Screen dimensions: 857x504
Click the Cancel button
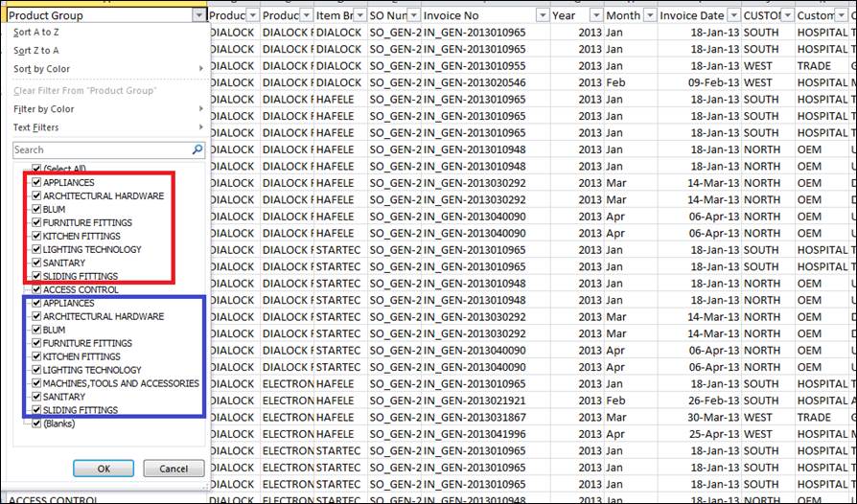[174, 469]
